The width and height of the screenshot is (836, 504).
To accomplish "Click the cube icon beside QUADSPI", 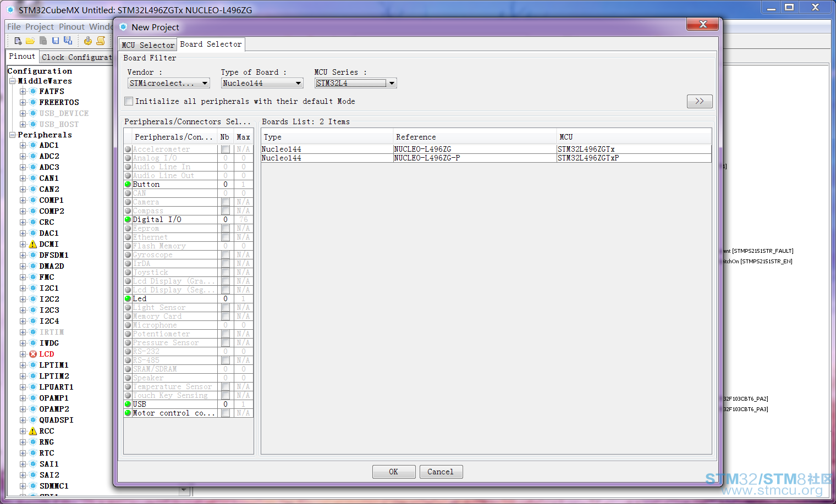I will 33,420.
